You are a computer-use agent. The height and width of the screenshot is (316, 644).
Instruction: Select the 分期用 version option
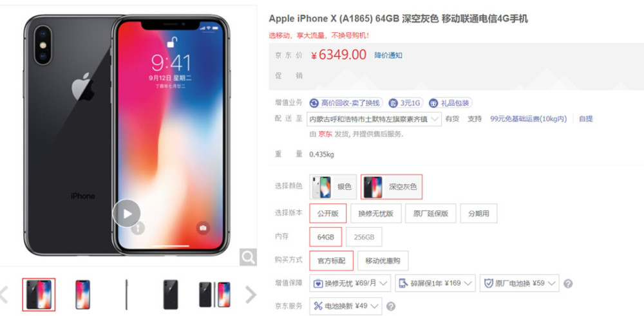[478, 214]
